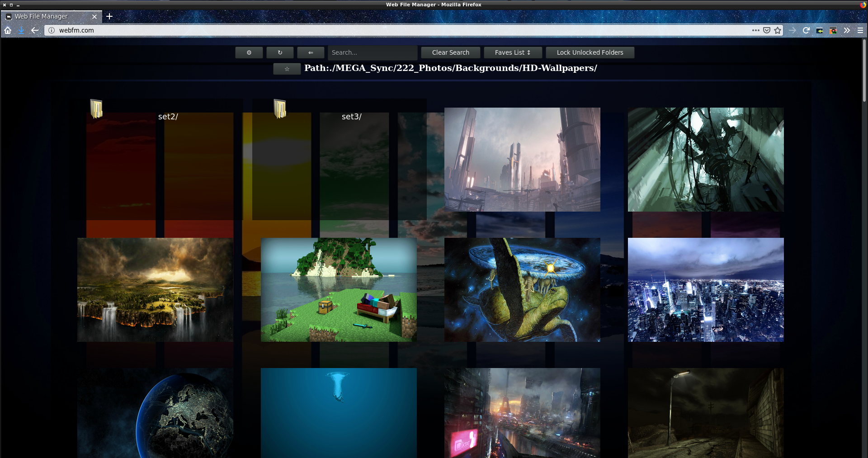Open night city aerial wallpaper thumbnail
The width and height of the screenshot is (868, 458).
tap(706, 290)
